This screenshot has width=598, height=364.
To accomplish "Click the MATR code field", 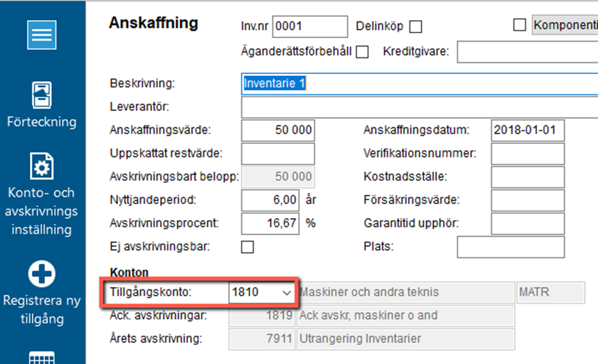I will tap(550, 293).
